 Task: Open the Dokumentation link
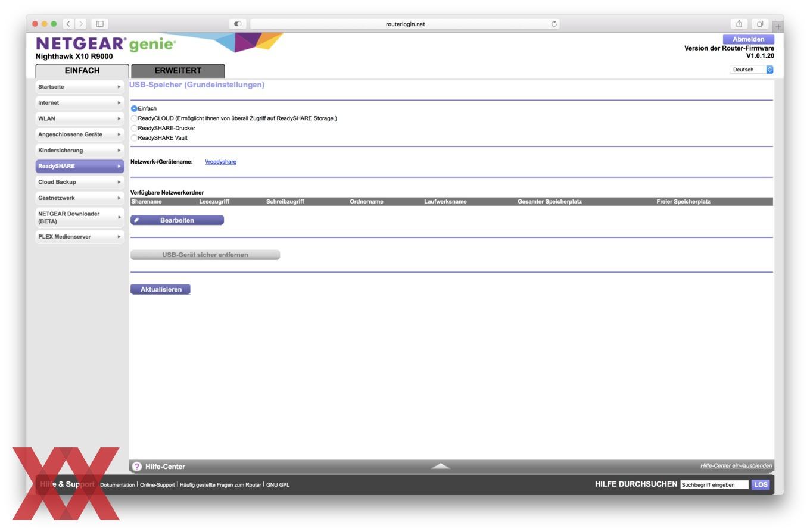[x=117, y=485]
